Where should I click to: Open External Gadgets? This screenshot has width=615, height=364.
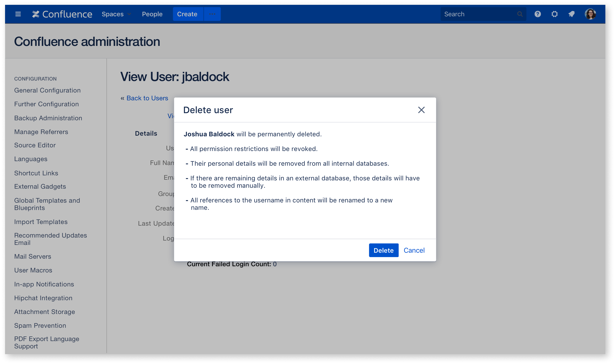pyautogui.click(x=40, y=186)
